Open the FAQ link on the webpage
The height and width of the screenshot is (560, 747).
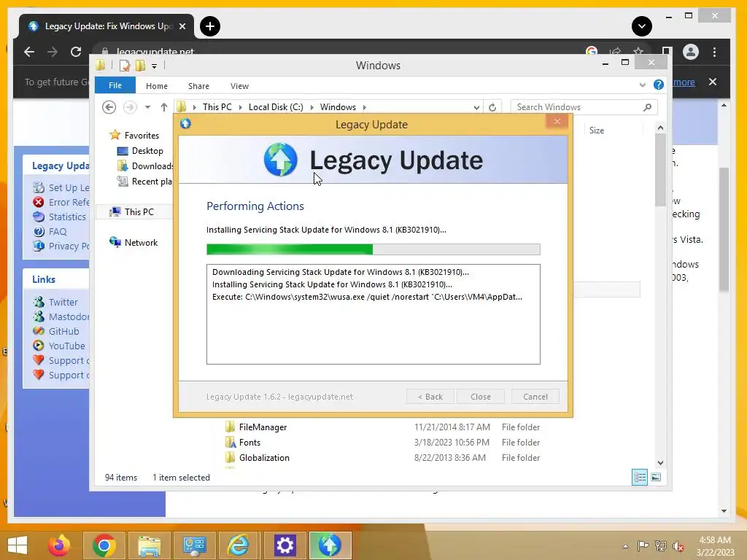coord(57,231)
